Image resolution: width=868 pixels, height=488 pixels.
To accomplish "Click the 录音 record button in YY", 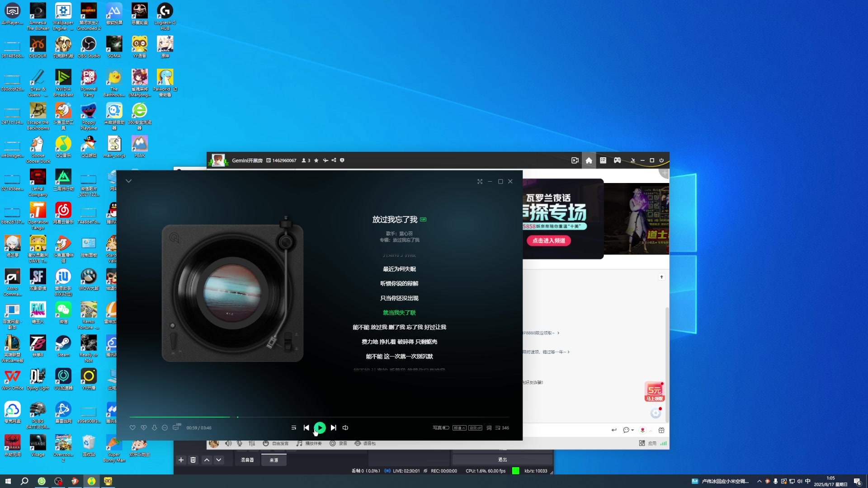I will click(x=338, y=443).
